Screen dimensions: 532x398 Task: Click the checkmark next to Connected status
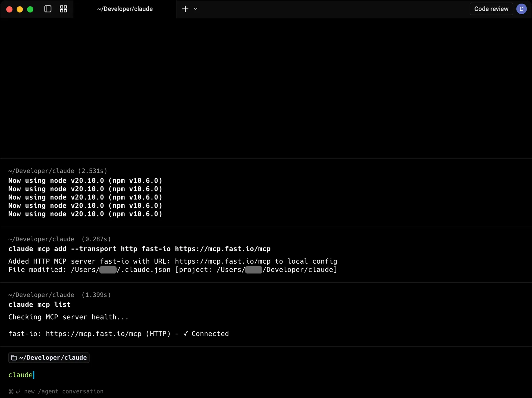185,334
